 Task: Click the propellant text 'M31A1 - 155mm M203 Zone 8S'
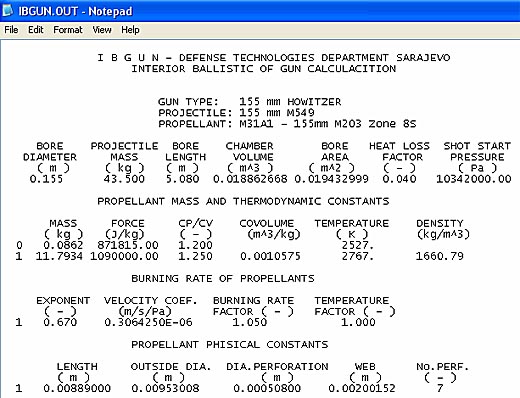[x=328, y=124]
